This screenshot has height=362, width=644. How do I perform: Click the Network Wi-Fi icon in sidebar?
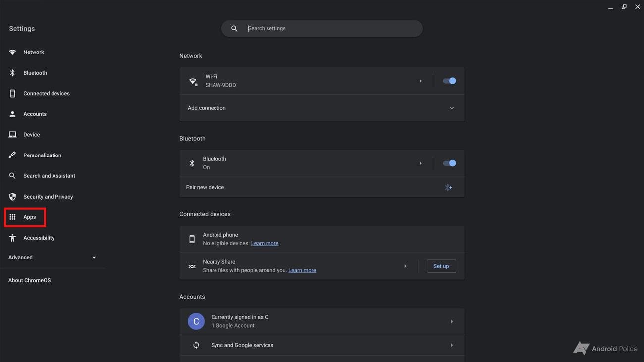[x=12, y=52]
